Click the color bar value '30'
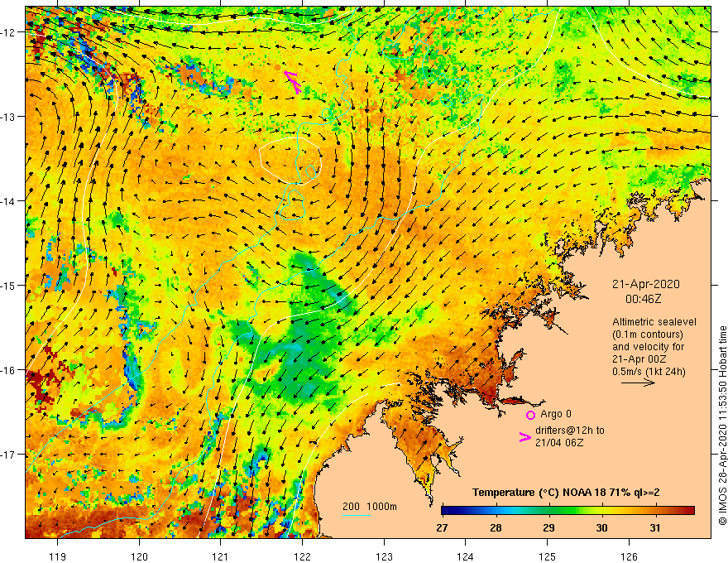Image resolution: width=728 pixels, height=563 pixels. point(601,528)
